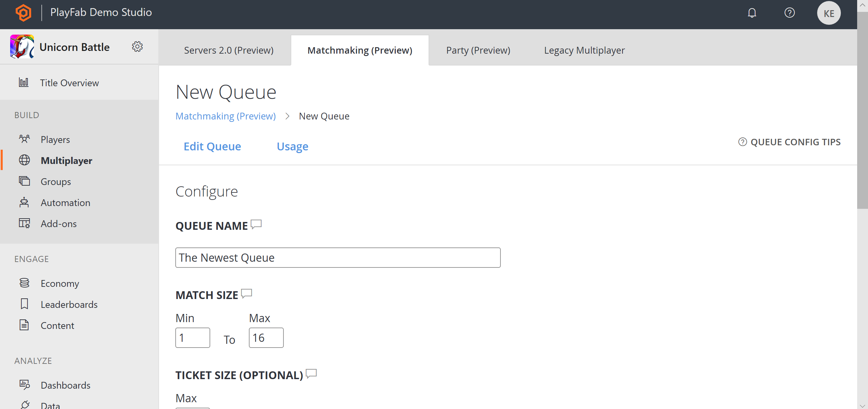
Task: Click the Players sidebar icon
Action: coord(25,139)
